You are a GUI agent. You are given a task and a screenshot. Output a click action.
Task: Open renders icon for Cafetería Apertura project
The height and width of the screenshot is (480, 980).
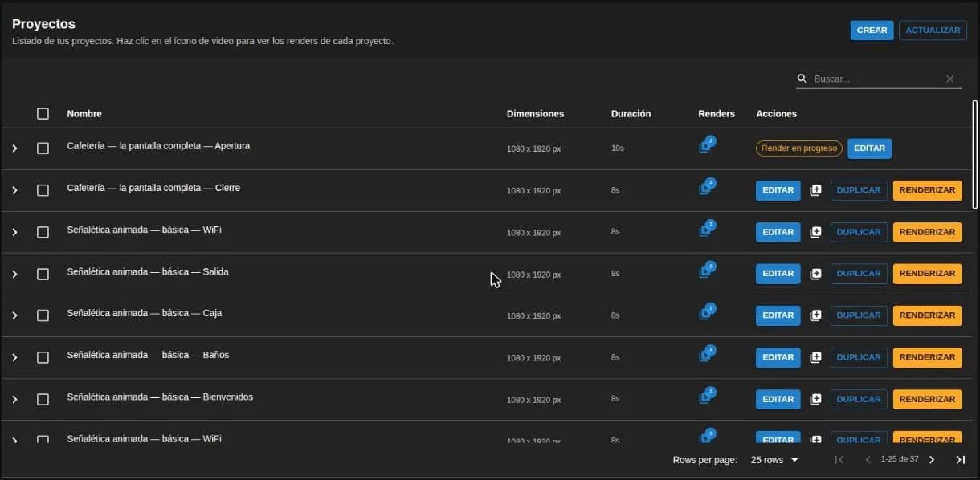pyautogui.click(x=706, y=146)
